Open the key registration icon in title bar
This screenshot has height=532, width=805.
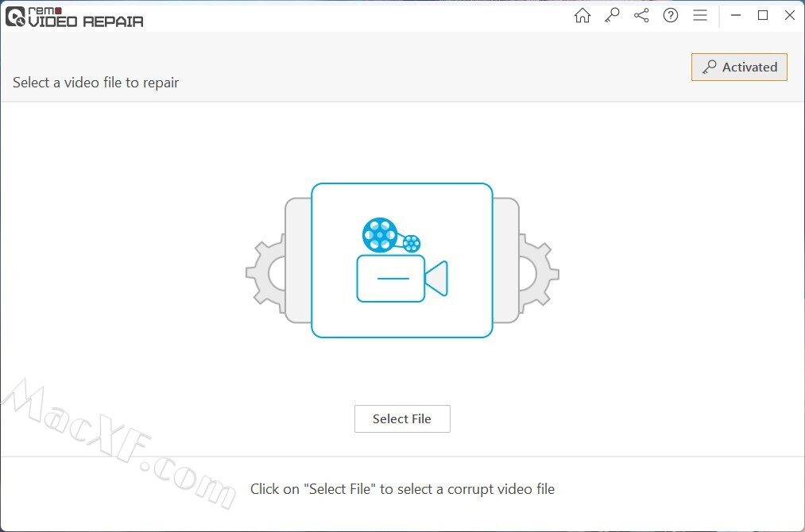pyautogui.click(x=611, y=15)
